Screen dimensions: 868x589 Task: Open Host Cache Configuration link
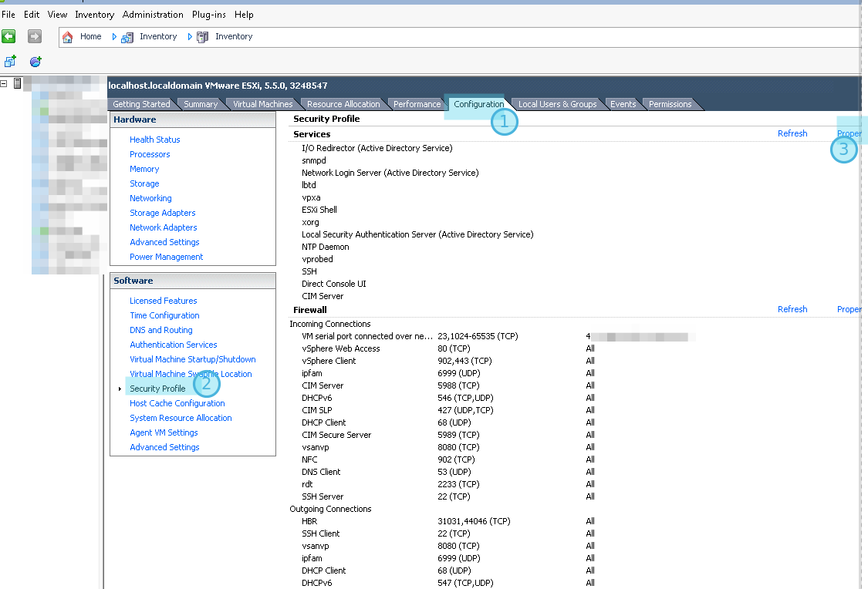(x=177, y=403)
